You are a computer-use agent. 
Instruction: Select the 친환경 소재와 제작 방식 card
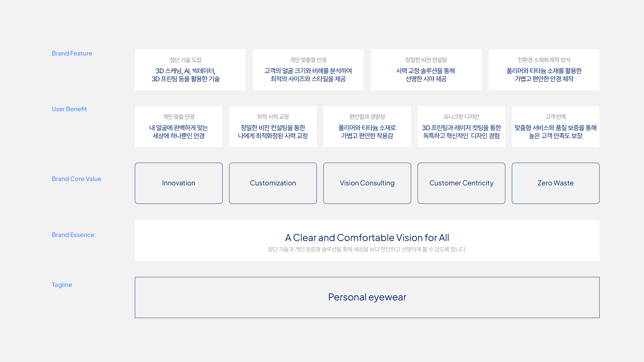pyautogui.click(x=544, y=70)
